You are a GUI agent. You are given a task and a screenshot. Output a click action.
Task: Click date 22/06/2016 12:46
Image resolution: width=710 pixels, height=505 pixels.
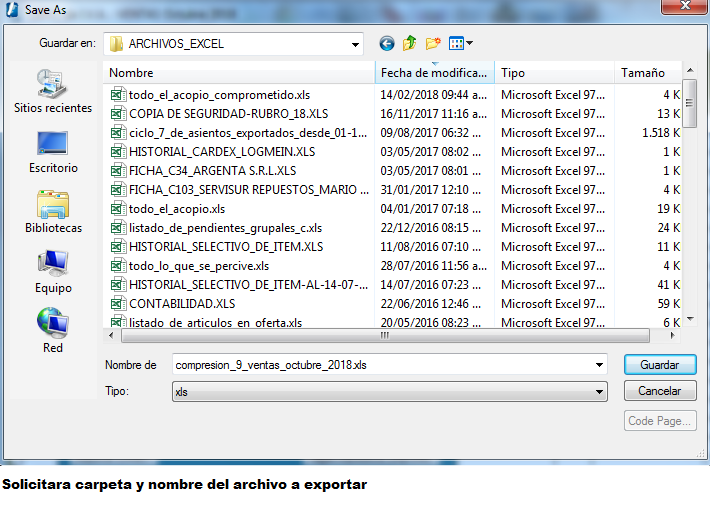[x=431, y=303]
